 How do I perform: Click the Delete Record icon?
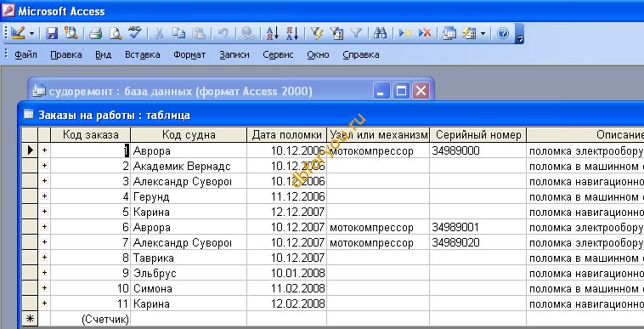(x=425, y=33)
